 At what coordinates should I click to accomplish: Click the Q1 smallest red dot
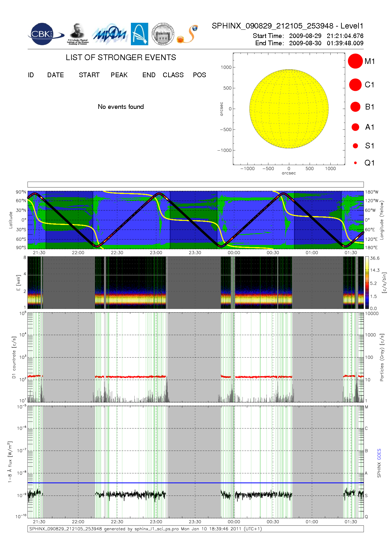[x=355, y=163]
